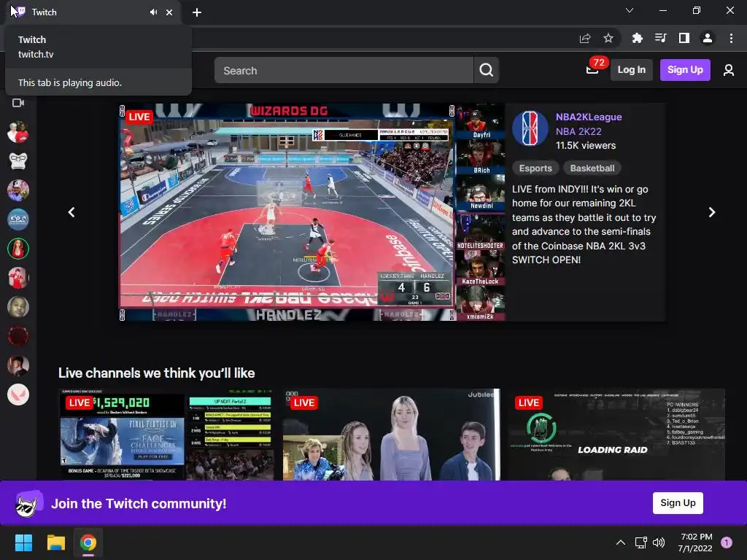Image resolution: width=747 pixels, height=560 pixels.
Task: Select the Basketball tag
Action: (x=592, y=168)
